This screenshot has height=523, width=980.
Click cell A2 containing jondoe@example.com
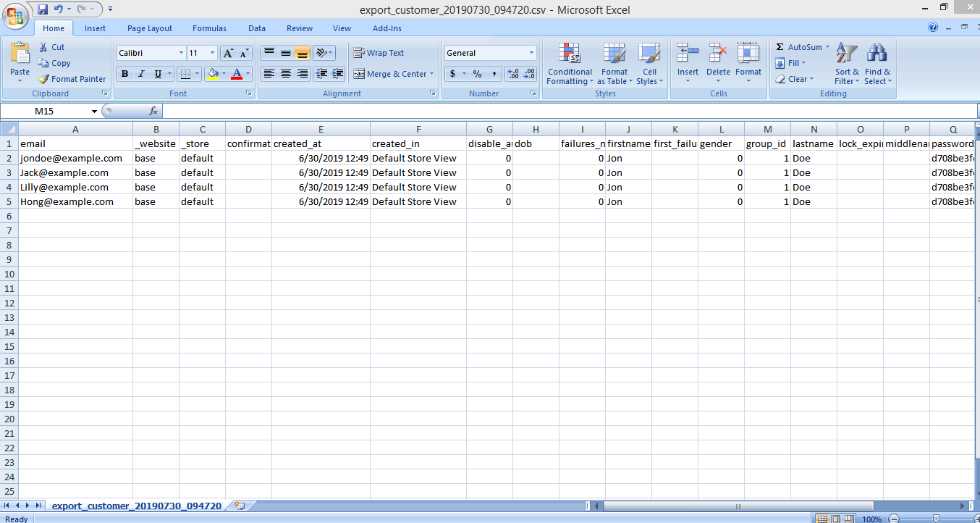[x=75, y=158]
